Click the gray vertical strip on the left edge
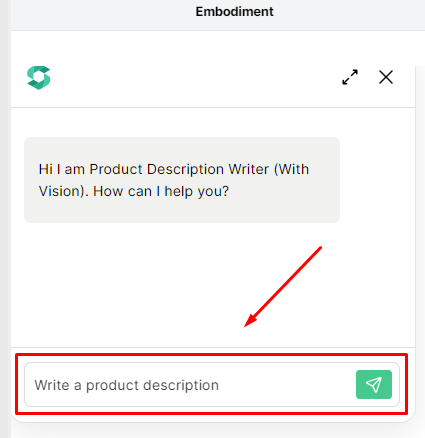Image resolution: width=425 pixels, height=438 pixels. 5,219
